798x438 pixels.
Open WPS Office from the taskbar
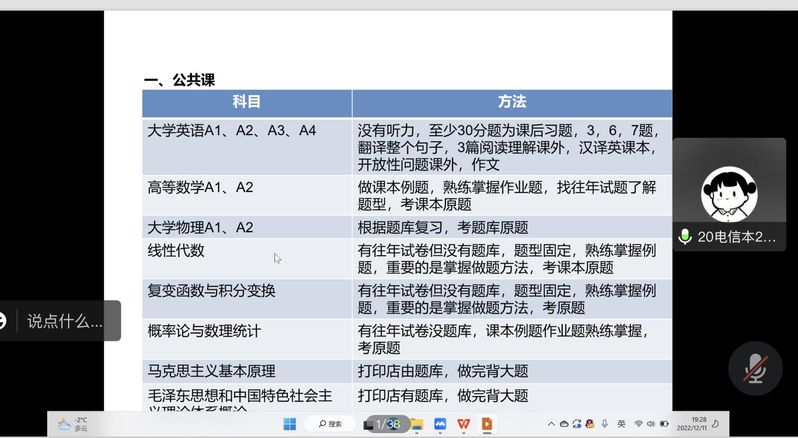tap(464, 424)
